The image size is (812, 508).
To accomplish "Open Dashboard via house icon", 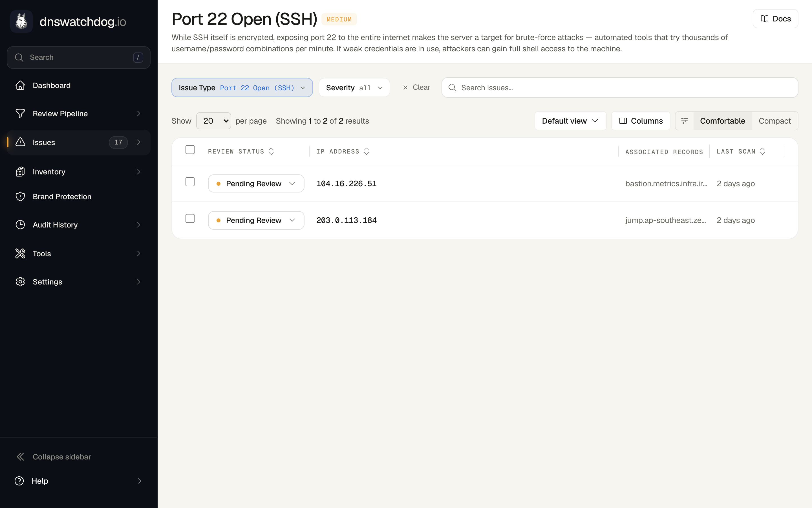I will (x=20, y=85).
